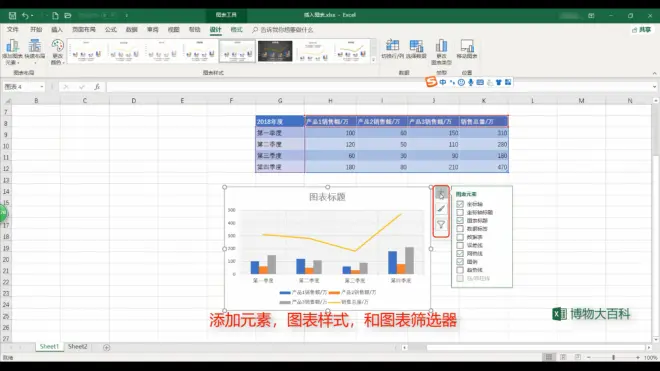
Task: Switch to the 插入 (Insert) ribbon tab
Action: [x=57, y=29]
